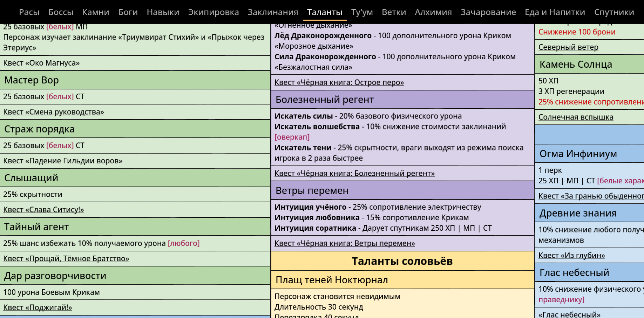The width and height of the screenshot is (644, 318).
Task: Follow the Квест «Слава Ситису!» link
Action: point(43,210)
